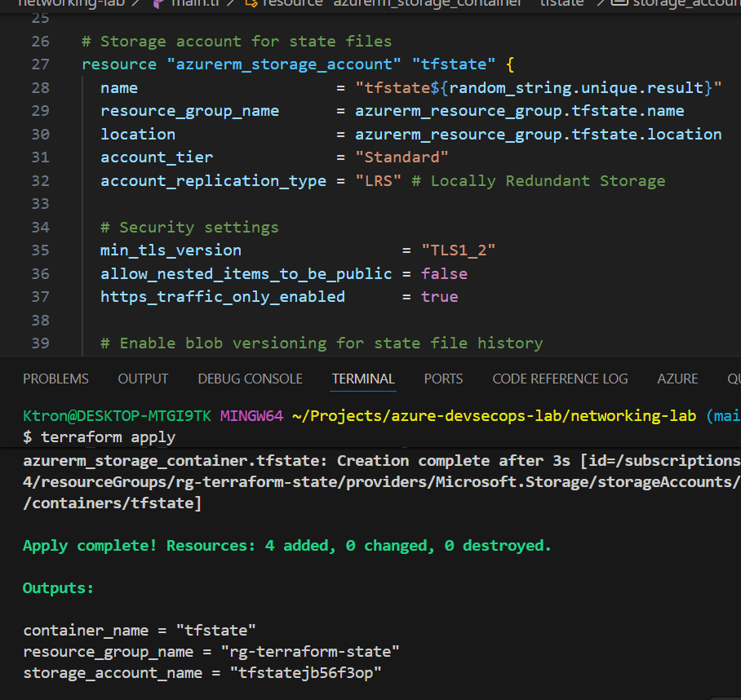Click the true value for https_traffic_only_enabled
Viewport: 741px width, 700px height.
[x=439, y=297]
